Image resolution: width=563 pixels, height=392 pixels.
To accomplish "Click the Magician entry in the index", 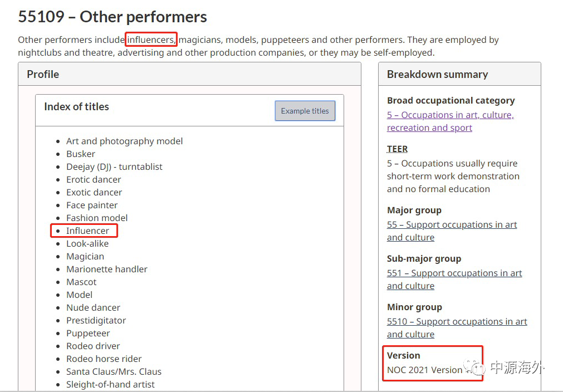I will [x=85, y=256].
